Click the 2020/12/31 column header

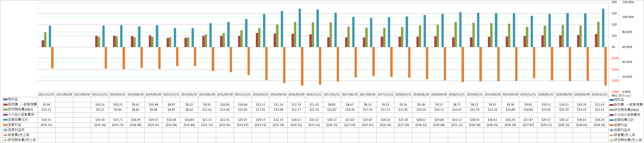[x=600, y=95]
